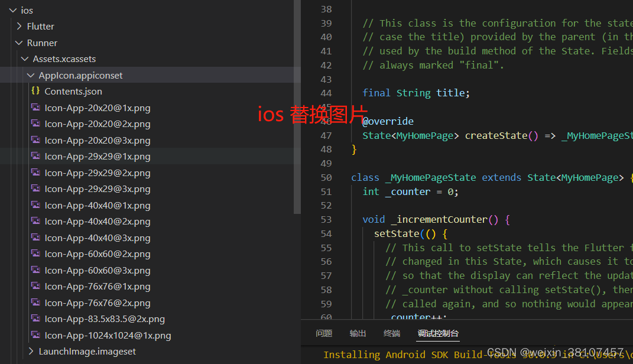Switch to the 问题 panel tab
This screenshot has height=364, width=633.
pos(324,333)
